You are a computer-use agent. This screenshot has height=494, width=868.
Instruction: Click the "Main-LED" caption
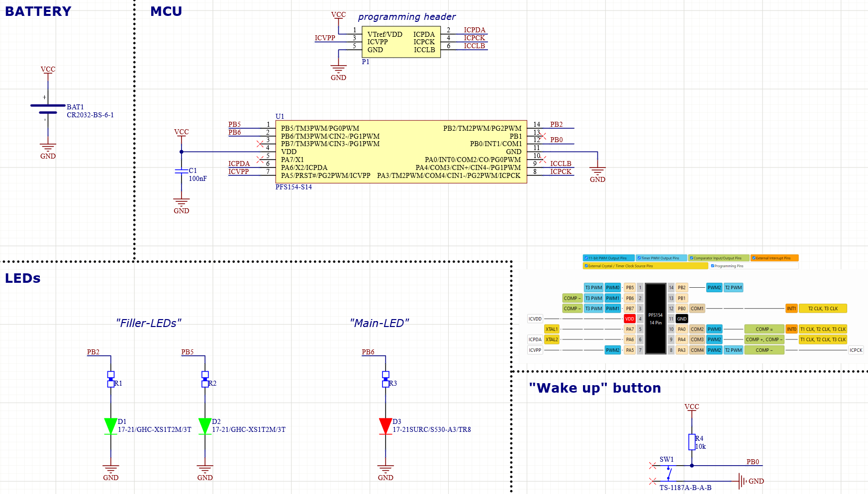pyautogui.click(x=379, y=323)
